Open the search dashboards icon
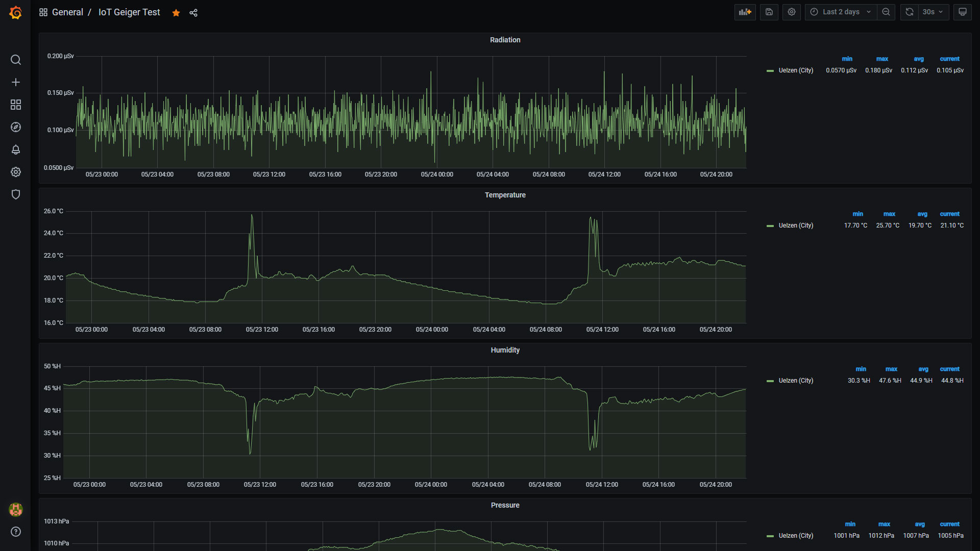The height and width of the screenshot is (551, 980). [16, 60]
